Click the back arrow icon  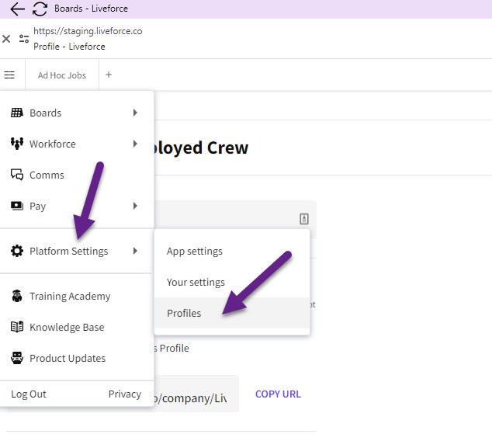17,9
